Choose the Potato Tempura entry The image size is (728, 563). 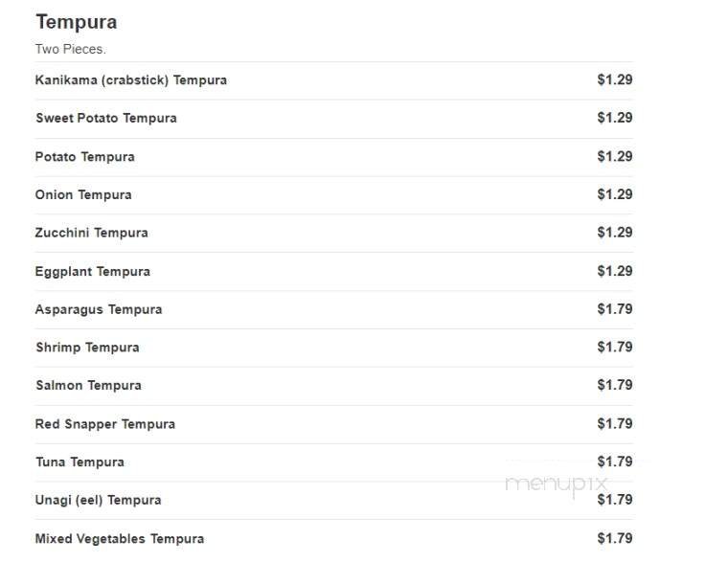point(85,157)
